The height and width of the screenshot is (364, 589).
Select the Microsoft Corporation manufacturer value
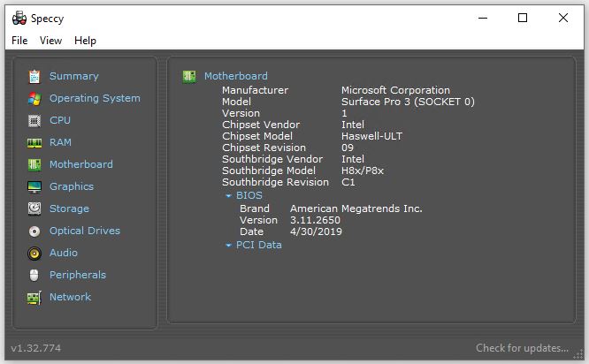point(395,90)
